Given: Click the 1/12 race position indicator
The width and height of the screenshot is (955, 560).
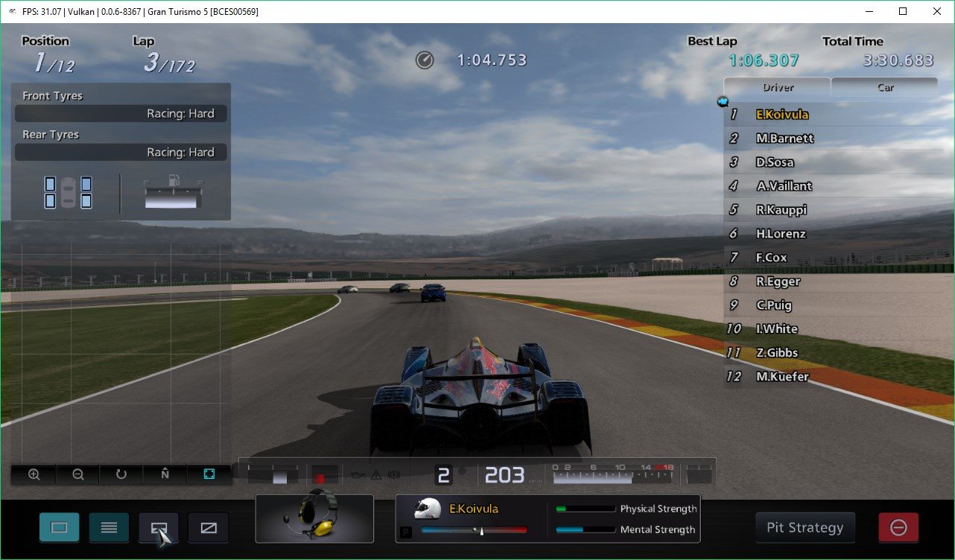Looking at the screenshot, I should [54, 63].
